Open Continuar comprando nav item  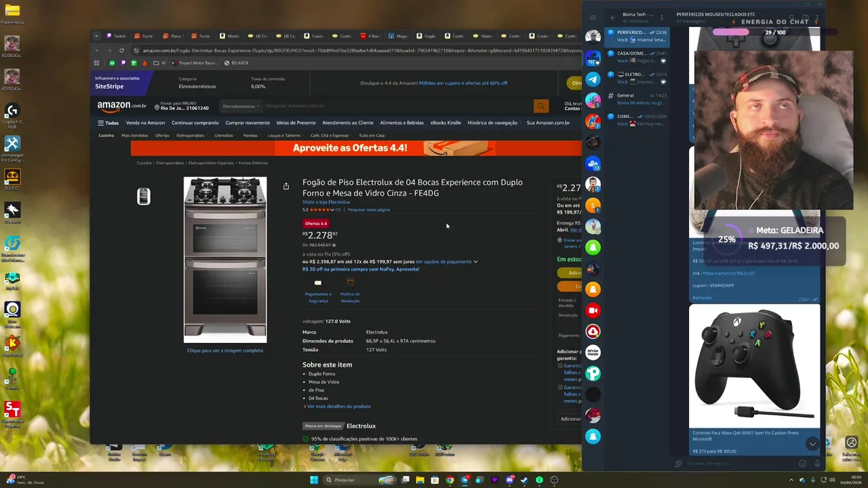pos(195,123)
